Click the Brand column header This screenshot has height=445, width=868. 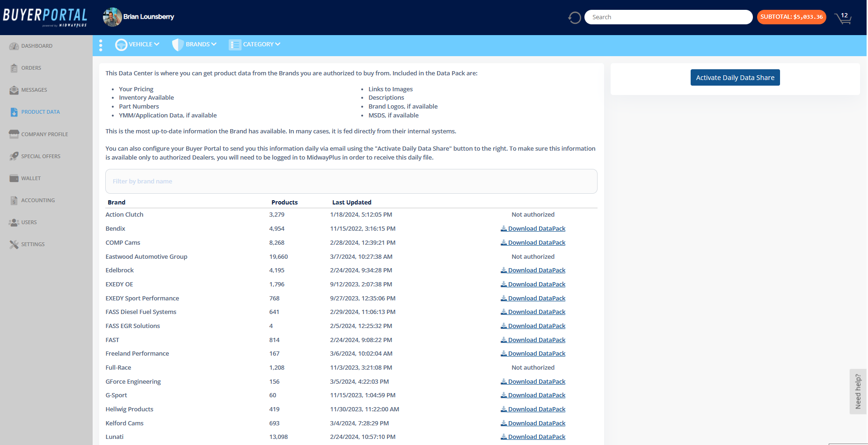pos(117,202)
